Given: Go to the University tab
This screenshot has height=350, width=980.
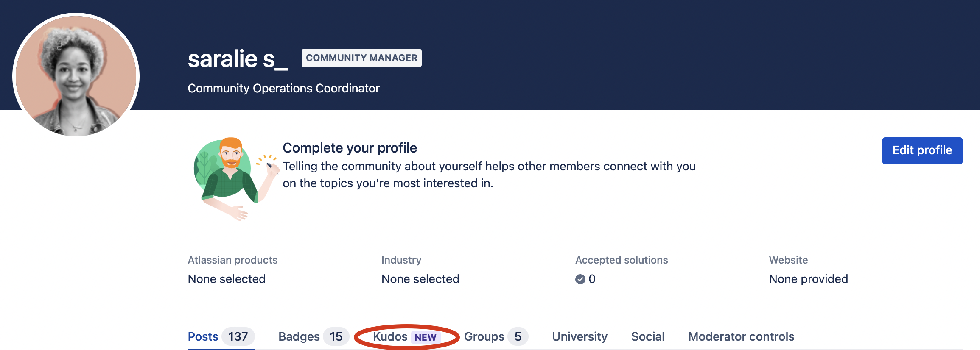Looking at the screenshot, I should 580,336.
